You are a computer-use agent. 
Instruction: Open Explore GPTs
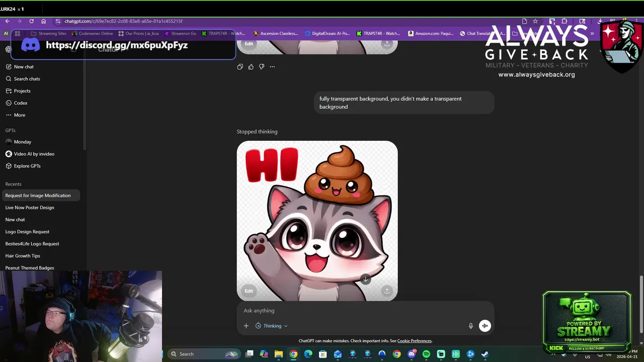(x=40, y=166)
